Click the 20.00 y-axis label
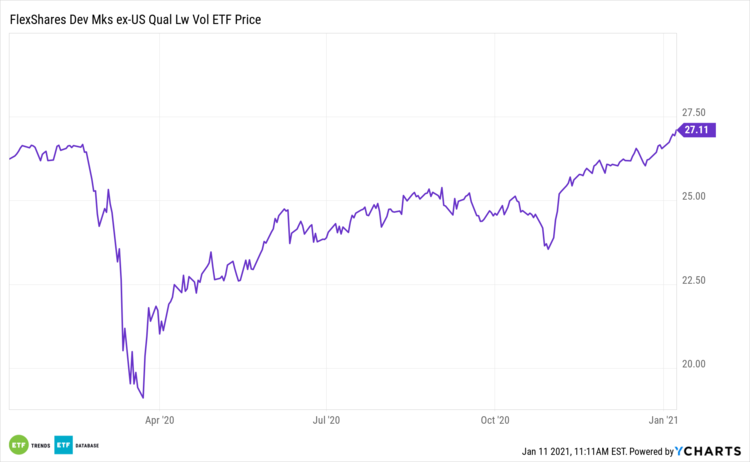 click(x=693, y=364)
